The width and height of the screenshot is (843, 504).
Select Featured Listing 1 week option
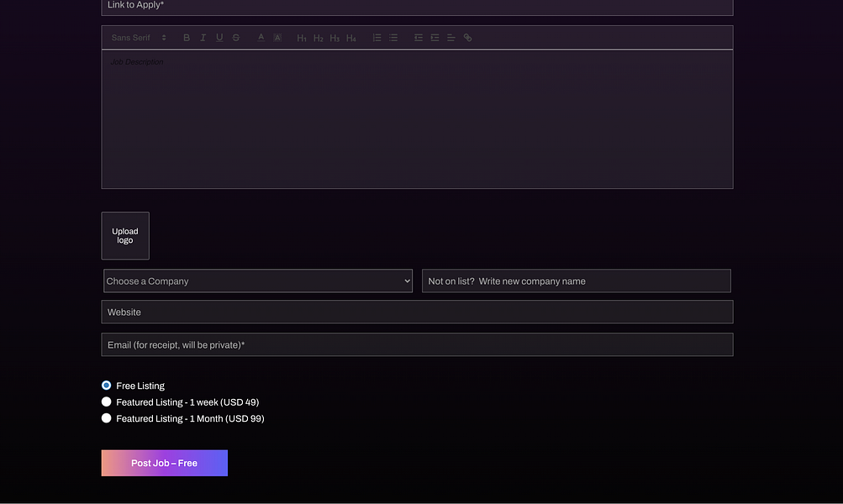(x=107, y=402)
